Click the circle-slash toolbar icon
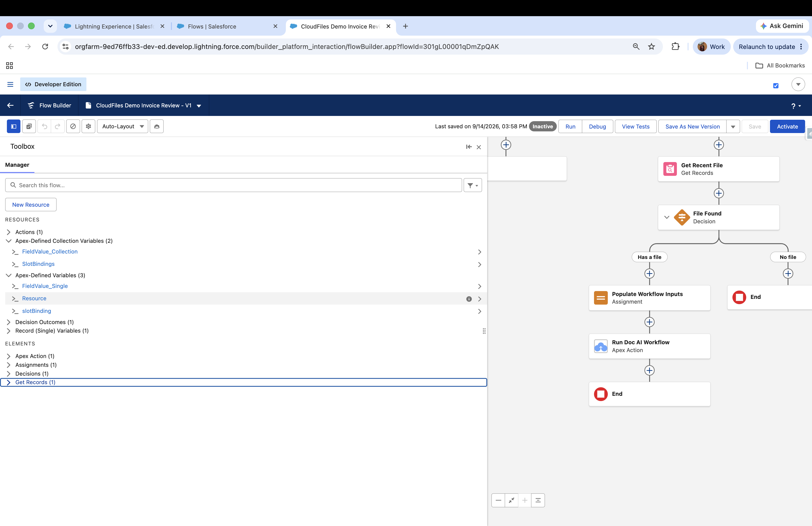 coord(73,126)
